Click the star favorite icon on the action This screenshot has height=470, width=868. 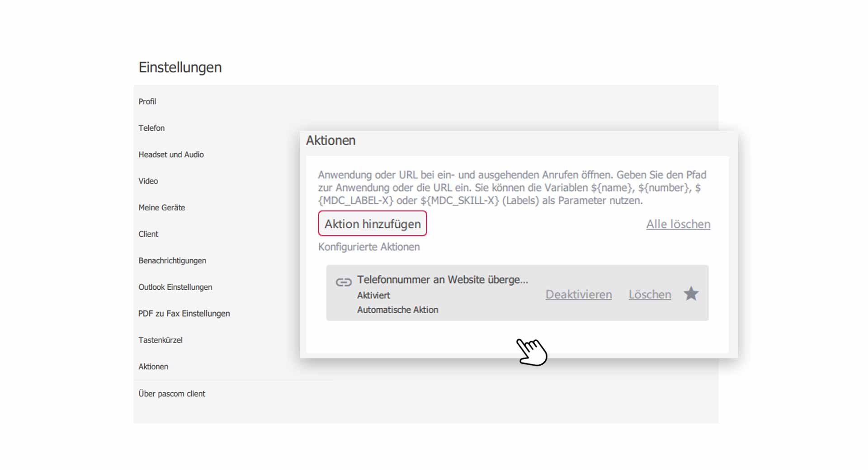[691, 294]
